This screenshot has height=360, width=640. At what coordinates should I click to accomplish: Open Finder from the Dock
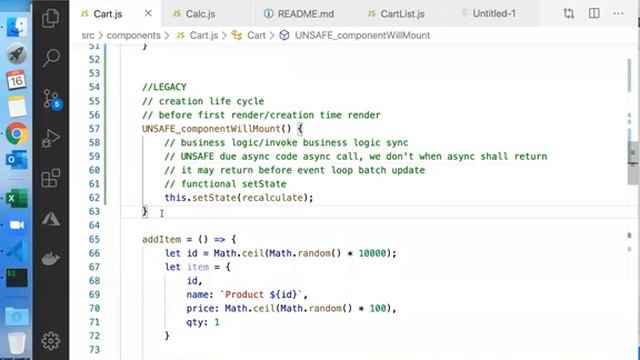[x=16, y=27]
